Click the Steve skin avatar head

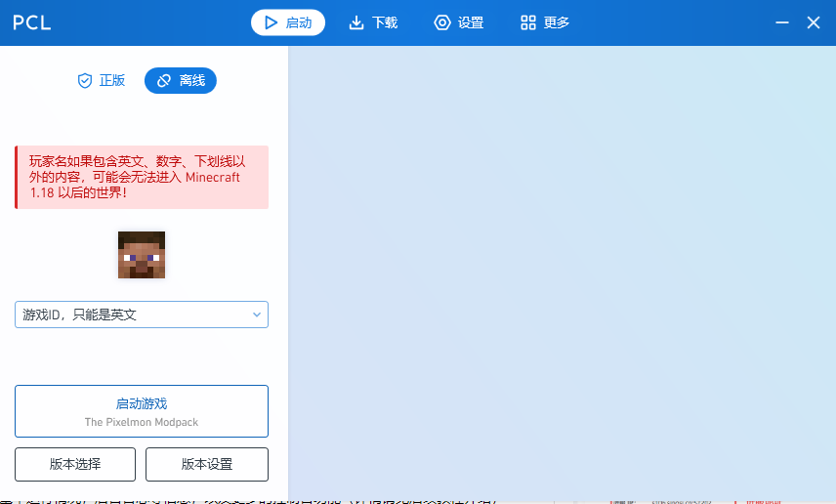coord(142,255)
